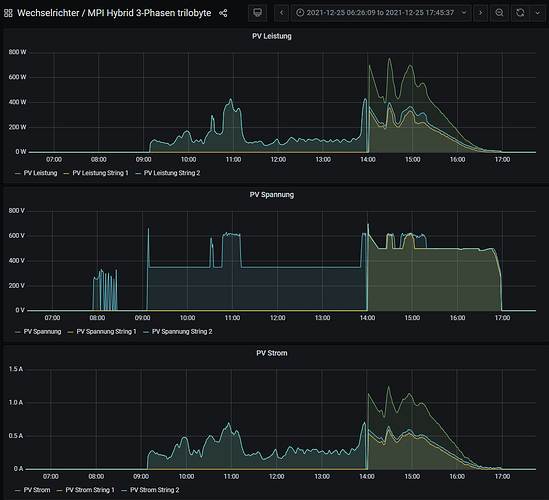549x500 pixels.
Task: Toggle PV Leistung String 1 legend series
Action: 100,173
